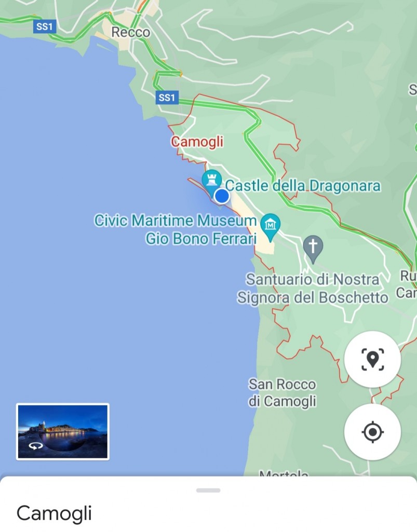Tap the Castle della Dragonara text label
Image resolution: width=417 pixels, height=532 pixels.
(303, 186)
